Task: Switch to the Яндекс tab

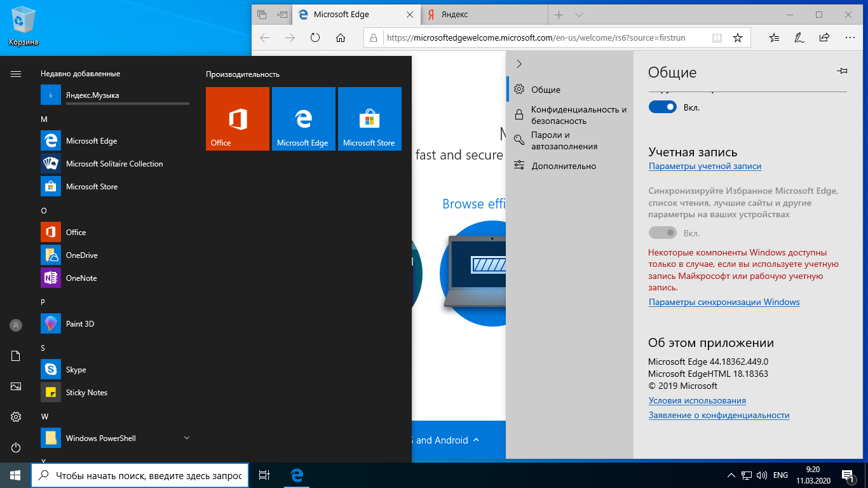Action: [x=483, y=15]
